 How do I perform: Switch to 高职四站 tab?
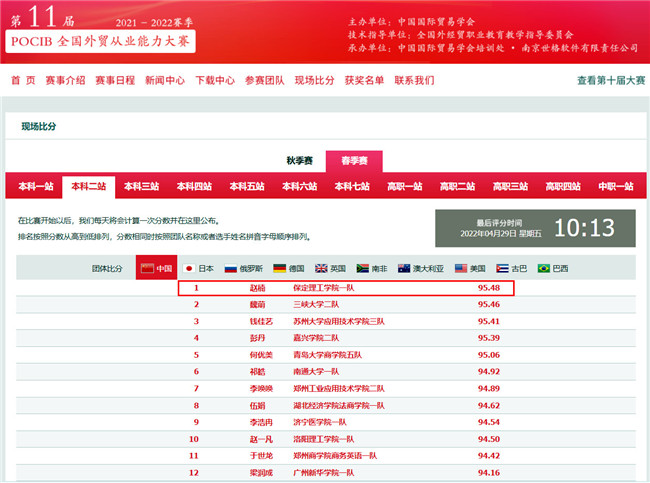(563, 187)
